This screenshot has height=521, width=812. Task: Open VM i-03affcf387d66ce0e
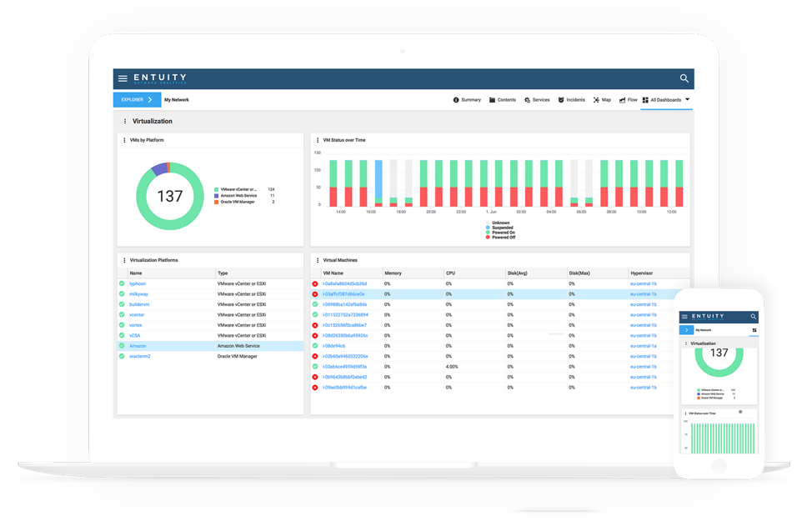343,294
